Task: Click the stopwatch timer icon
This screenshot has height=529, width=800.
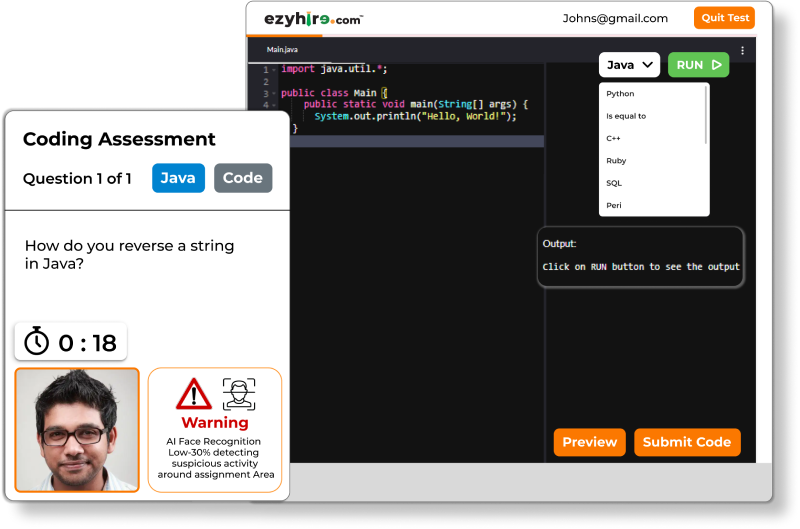Action: tap(37, 341)
